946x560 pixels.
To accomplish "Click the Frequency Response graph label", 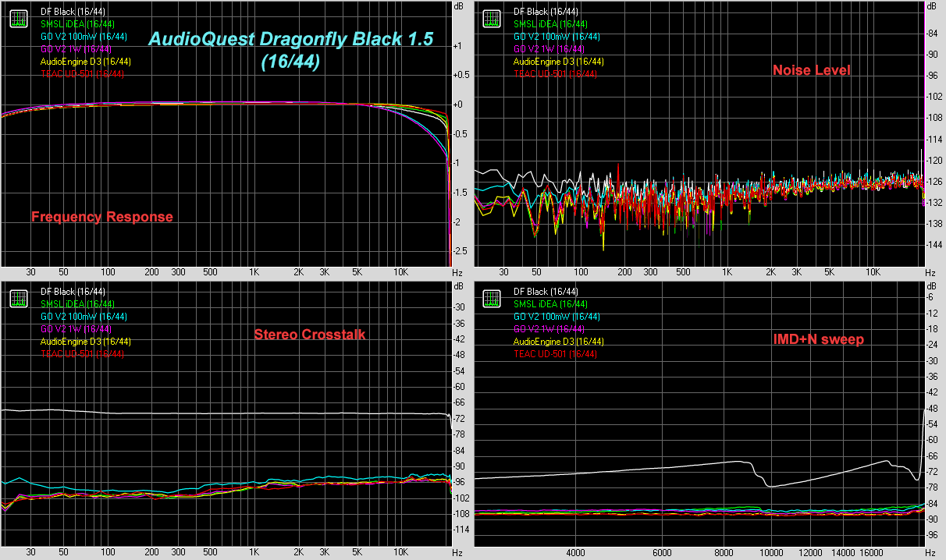I will click(102, 217).
